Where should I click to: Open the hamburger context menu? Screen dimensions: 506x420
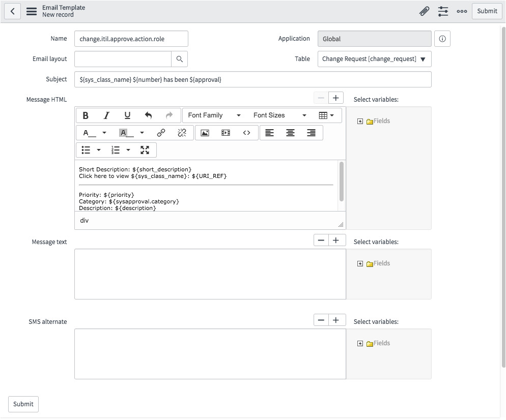point(32,11)
